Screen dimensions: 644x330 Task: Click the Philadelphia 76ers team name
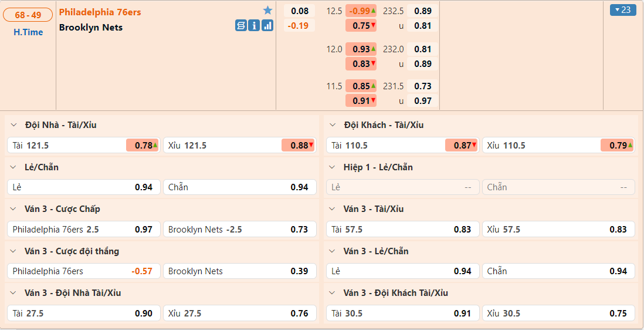tap(100, 12)
